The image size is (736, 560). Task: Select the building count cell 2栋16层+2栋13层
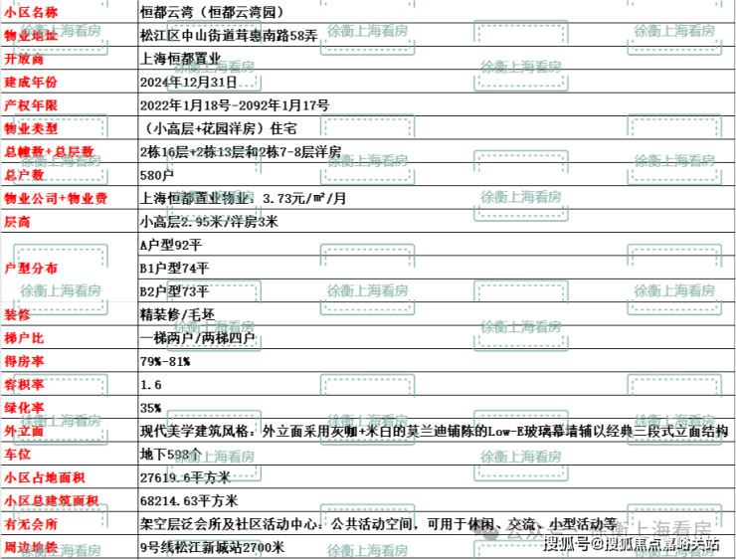pos(241,151)
